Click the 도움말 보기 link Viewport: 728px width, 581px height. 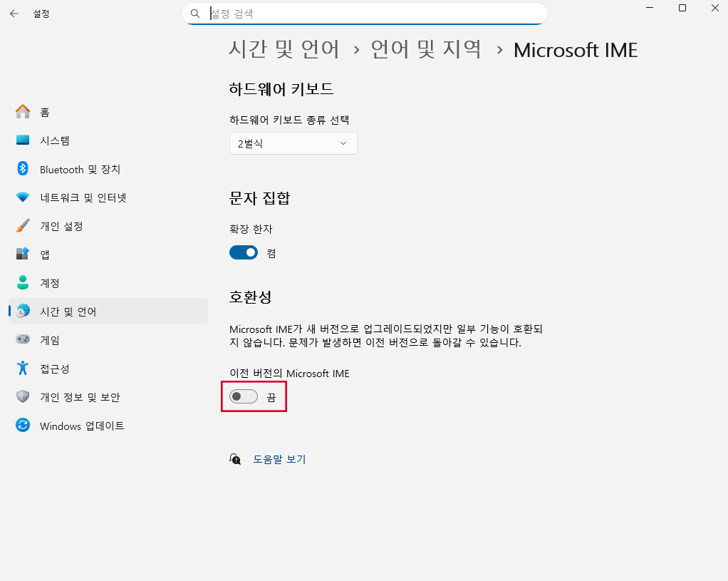[x=279, y=459]
